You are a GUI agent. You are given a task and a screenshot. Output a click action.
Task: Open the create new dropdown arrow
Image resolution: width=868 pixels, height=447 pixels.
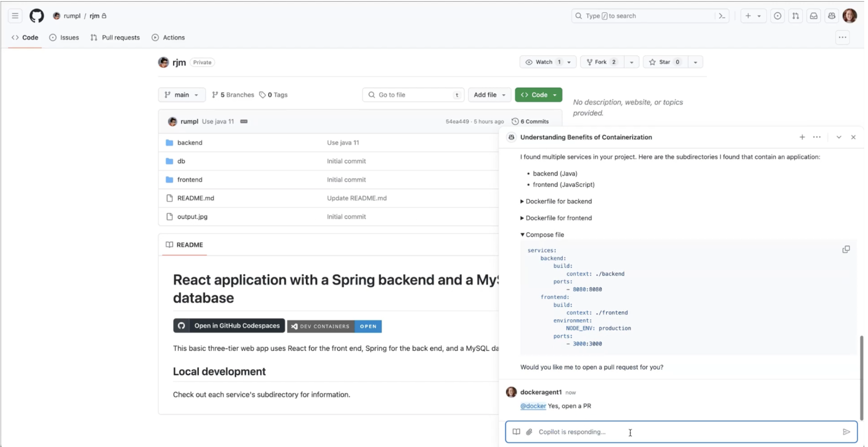(759, 16)
